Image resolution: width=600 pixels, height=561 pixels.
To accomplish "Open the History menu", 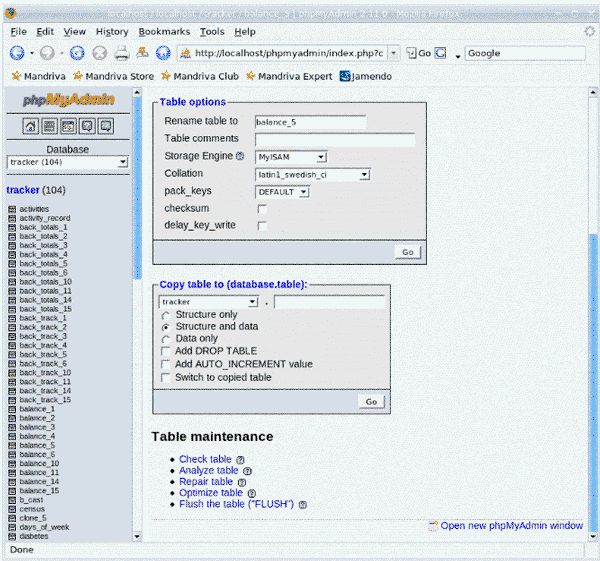I will tap(112, 32).
